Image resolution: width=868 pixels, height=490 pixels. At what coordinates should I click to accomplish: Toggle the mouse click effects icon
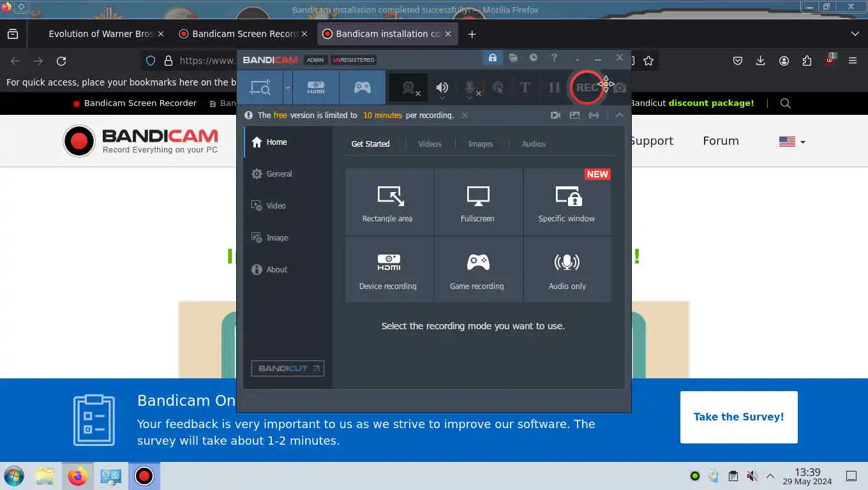(498, 88)
